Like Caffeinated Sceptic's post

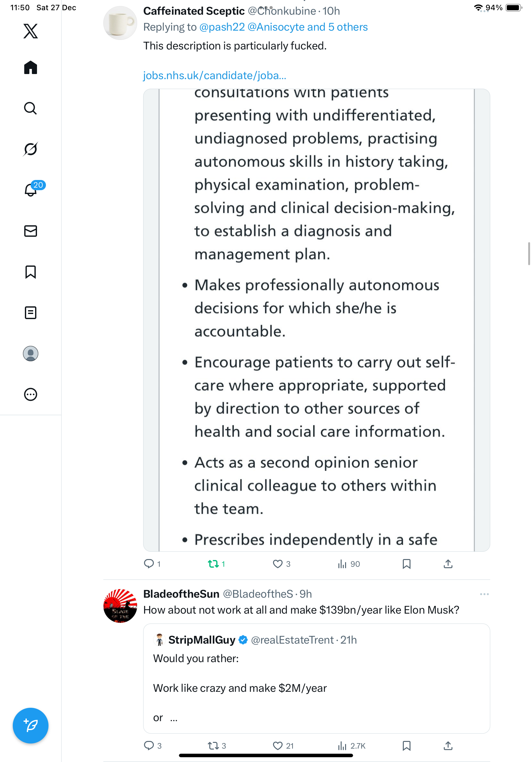[277, 564]
